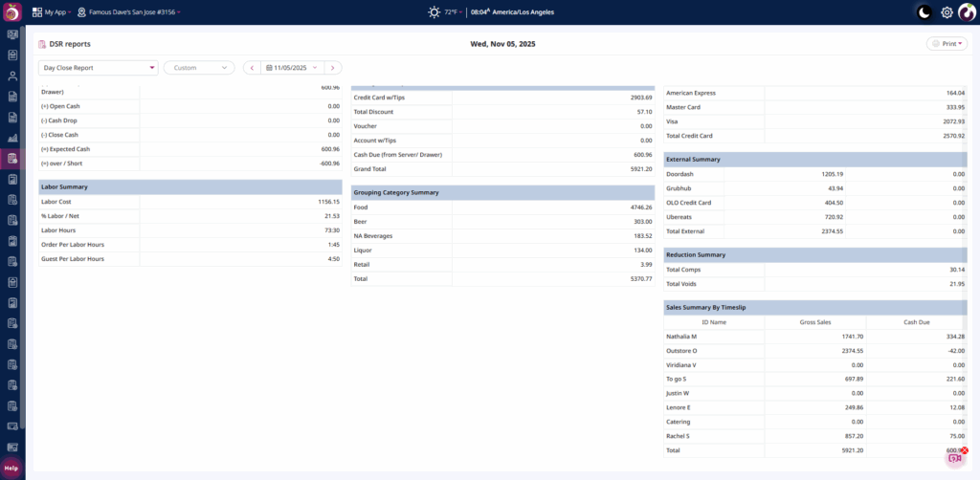Click the person icon in left sidebar
Viewport: 980px width, 480px height.
[x=12, y=76]
